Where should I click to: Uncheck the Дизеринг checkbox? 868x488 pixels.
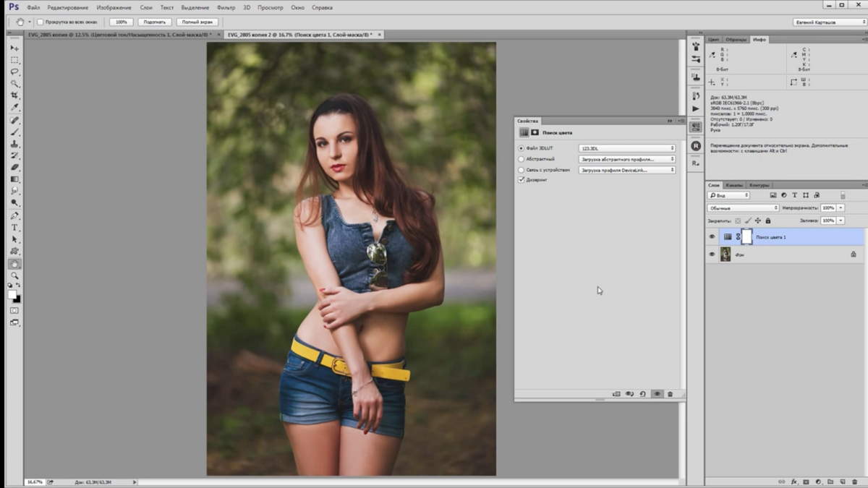click(x=521, y=180)
